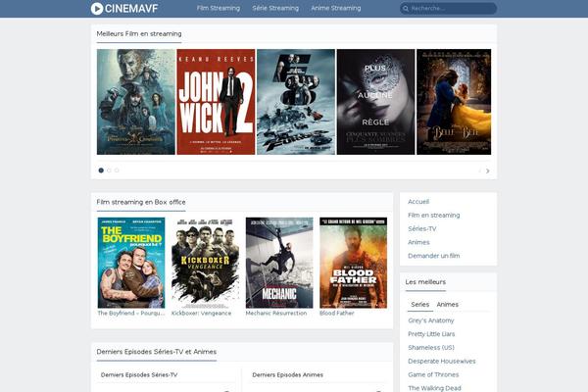
Task: Go to next carousel slide arrow
Action: (487, 171)
